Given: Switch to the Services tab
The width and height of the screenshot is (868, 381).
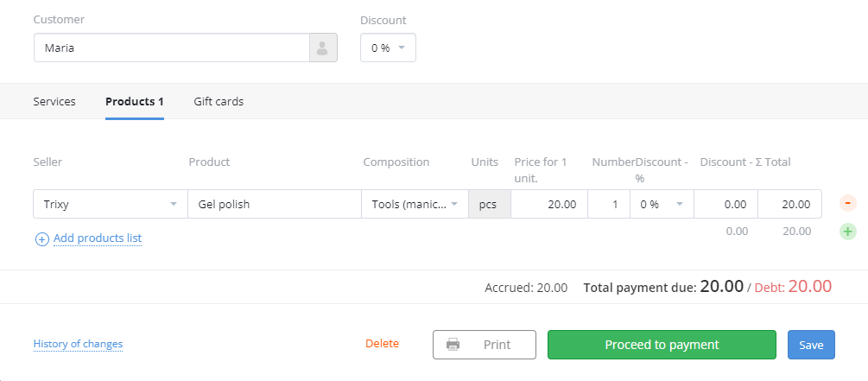Looking at the screenshot, I should [54, 101].
